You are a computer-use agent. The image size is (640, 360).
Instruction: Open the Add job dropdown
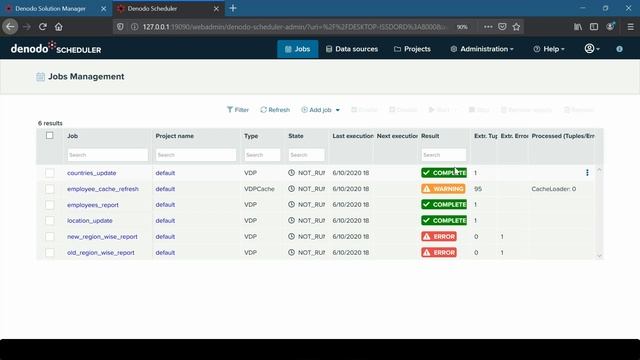[x=320, y=110]
